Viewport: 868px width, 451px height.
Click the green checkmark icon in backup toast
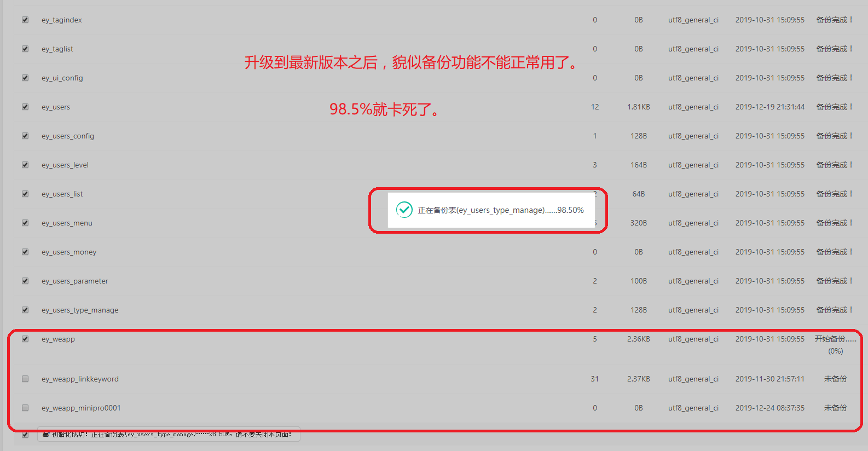pos(404,210)
